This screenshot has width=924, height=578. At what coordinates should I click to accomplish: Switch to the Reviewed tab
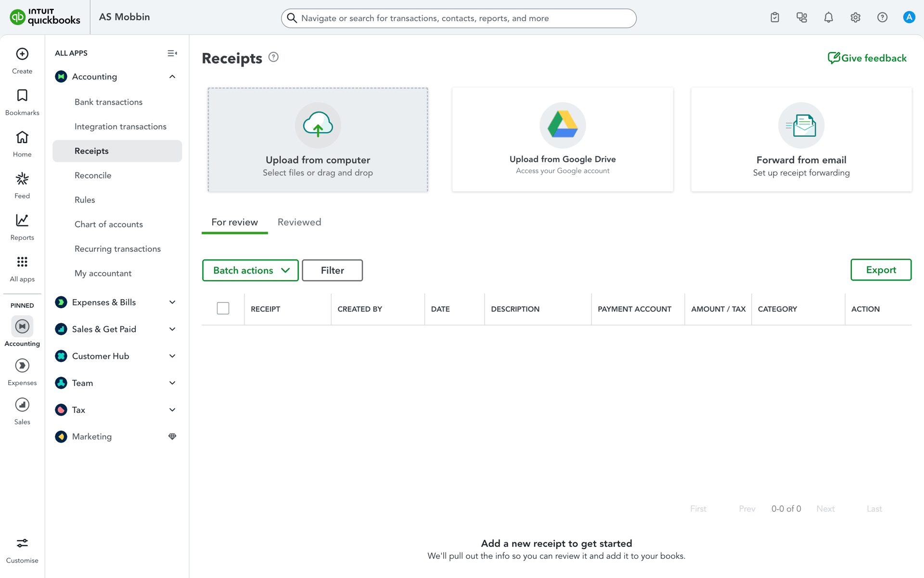[299, 222]
